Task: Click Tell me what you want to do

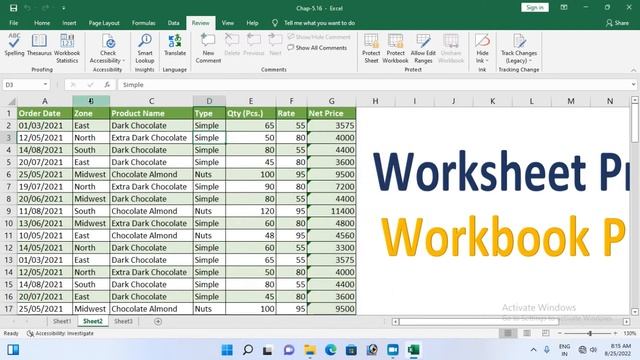Action: [x=319, y=23]
